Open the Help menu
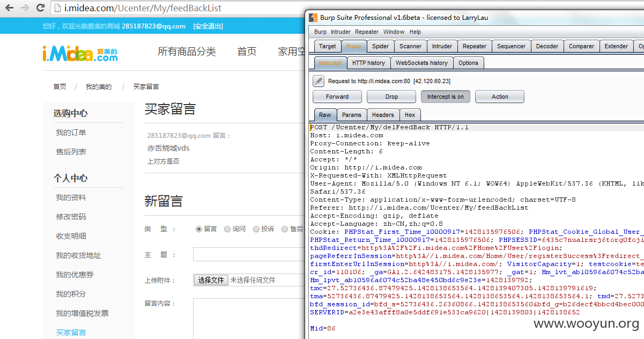Viewport: 644px width, 339px height. pos(416,32)
